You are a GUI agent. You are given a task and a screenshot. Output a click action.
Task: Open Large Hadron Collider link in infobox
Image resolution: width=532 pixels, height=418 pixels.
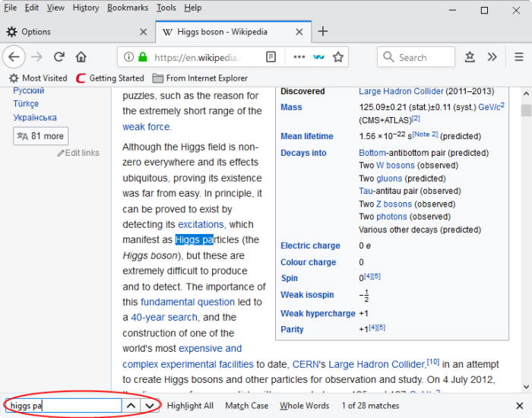(x=401, y=91)
